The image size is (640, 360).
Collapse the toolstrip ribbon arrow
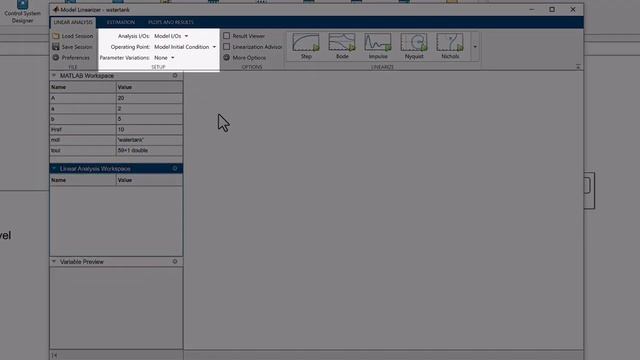coord(578,67)
